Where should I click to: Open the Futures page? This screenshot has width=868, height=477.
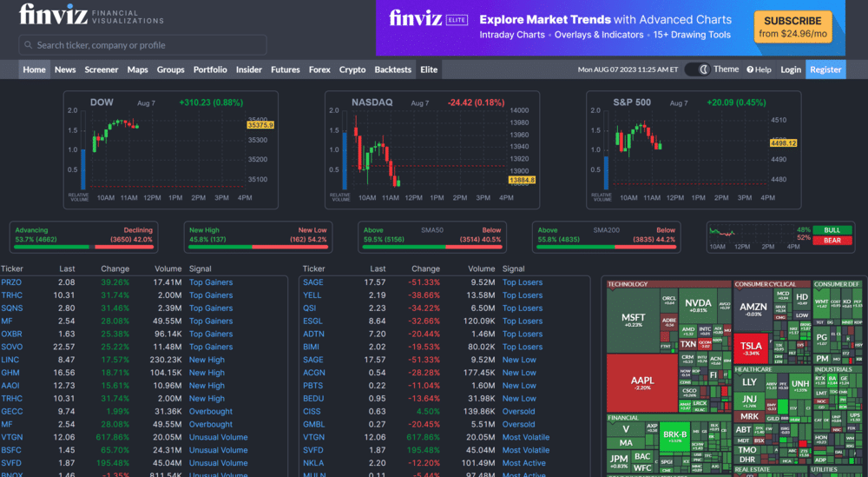[285, 70]
